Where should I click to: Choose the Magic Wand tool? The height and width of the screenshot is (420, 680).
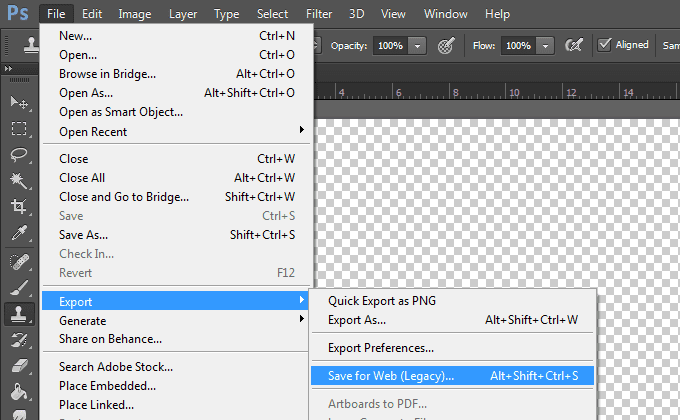pyautogui.click(x=19, y=181)
